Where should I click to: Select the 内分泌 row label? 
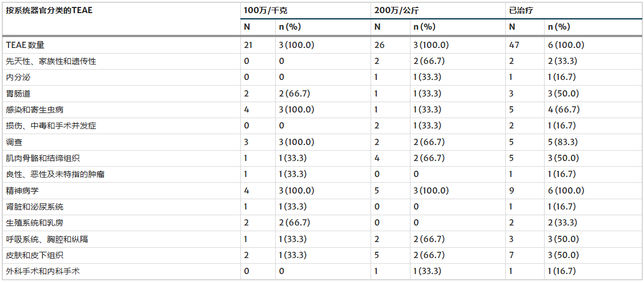(18, 77)
